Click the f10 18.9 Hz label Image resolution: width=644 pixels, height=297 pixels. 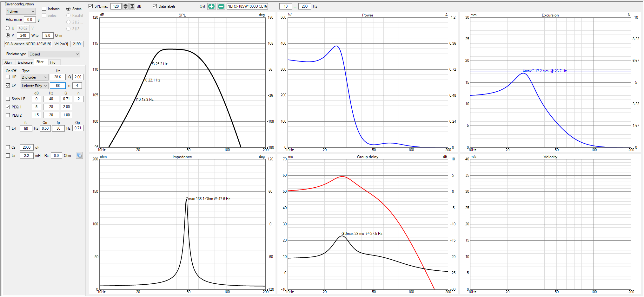(145, 100)
